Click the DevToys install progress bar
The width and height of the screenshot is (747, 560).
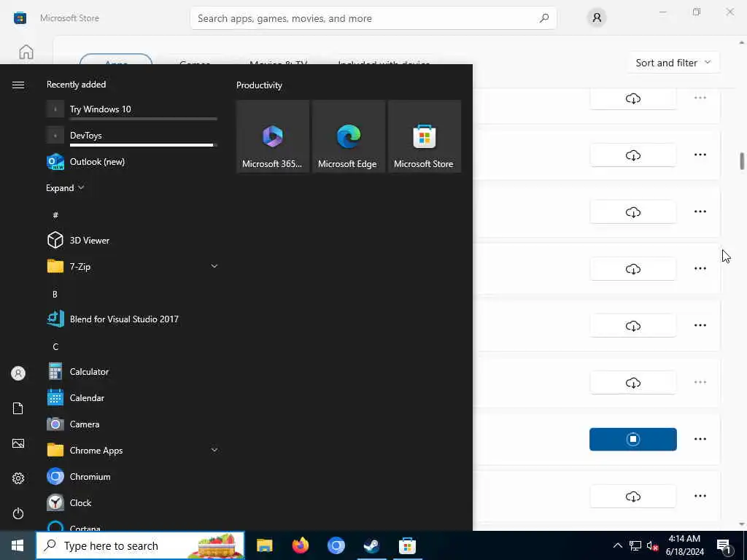point(144,145)
